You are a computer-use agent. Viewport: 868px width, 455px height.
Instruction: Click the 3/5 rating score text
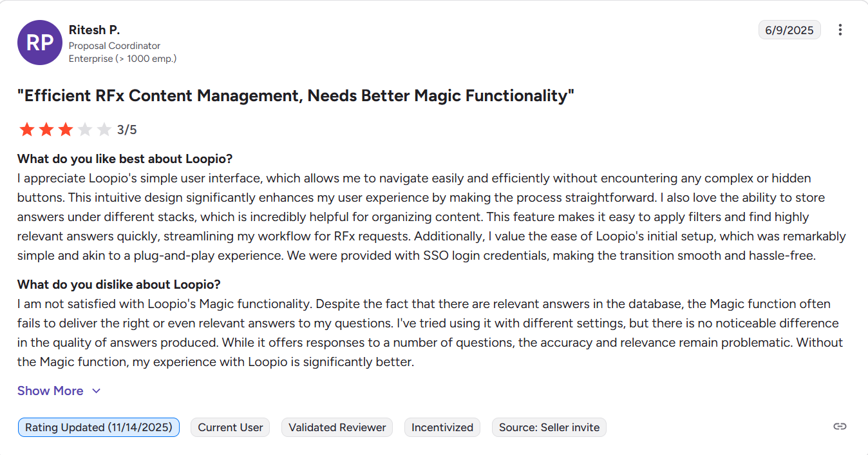(127, 130)
